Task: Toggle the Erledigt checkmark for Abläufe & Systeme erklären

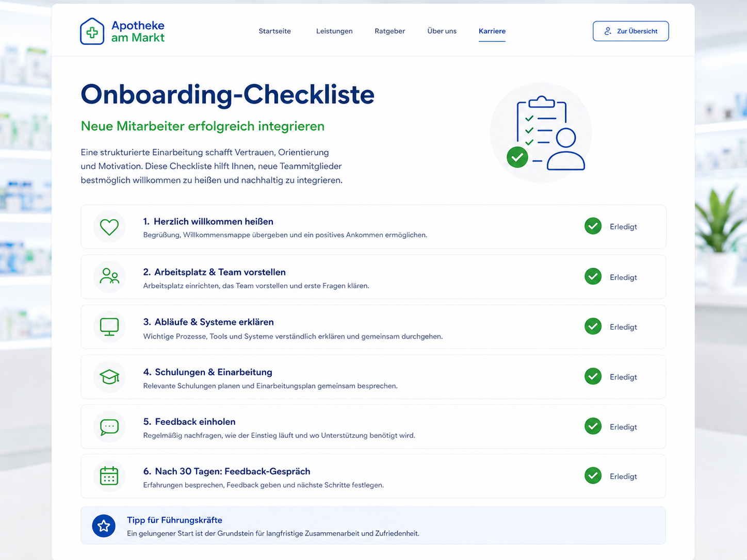Action: 593,326
